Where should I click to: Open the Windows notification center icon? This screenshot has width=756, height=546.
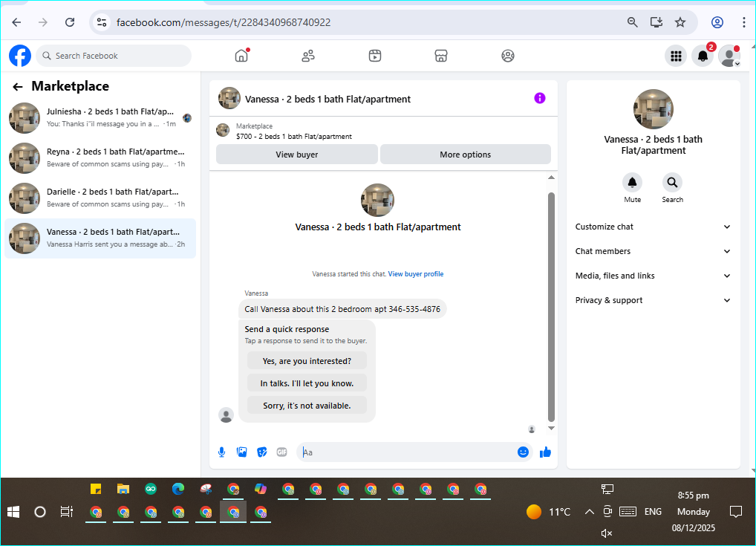[x=736, y=512]
